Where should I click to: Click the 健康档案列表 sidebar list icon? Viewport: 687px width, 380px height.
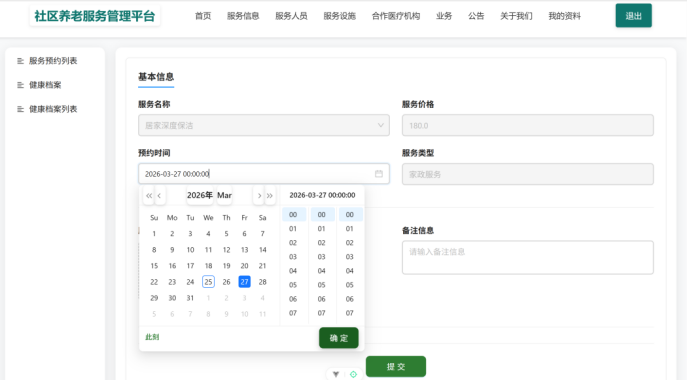20,109
